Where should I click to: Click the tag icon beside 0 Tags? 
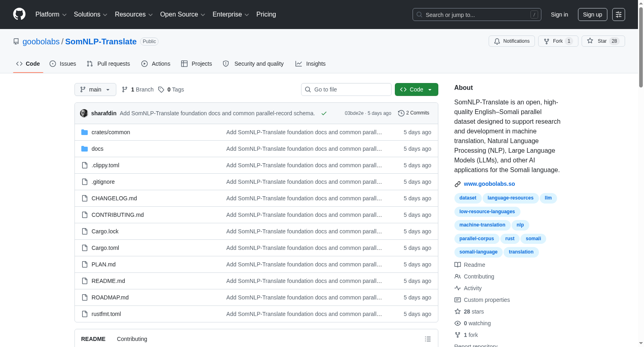(161, 89)
